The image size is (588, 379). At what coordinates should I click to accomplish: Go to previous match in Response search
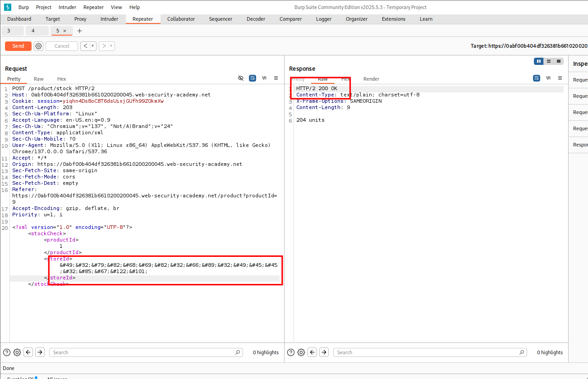coord(312,352)
